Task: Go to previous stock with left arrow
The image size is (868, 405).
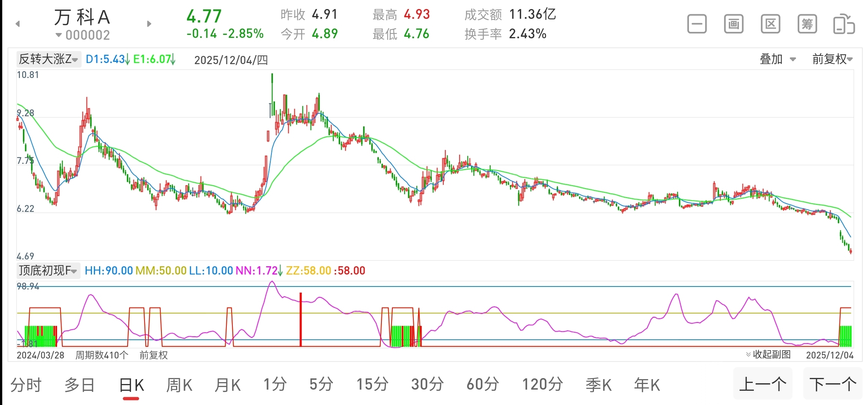Action: point(17,24)
